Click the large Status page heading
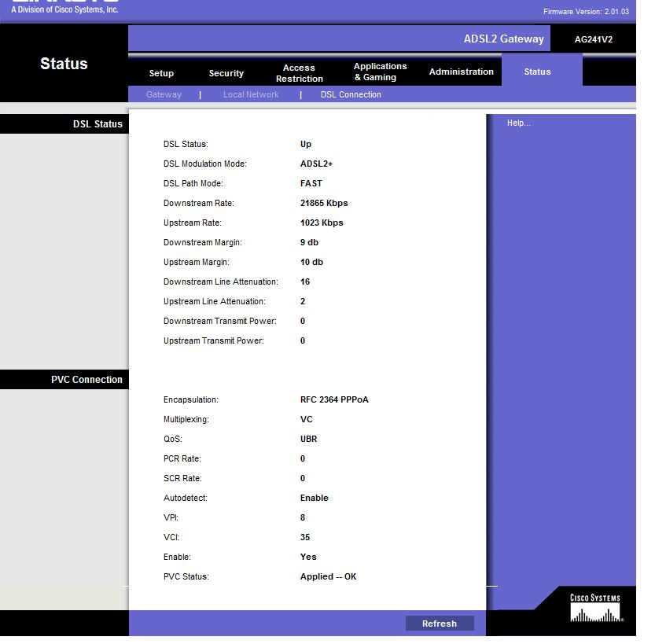The height and width of the screenshot is (644, 655). coord(64,64)
